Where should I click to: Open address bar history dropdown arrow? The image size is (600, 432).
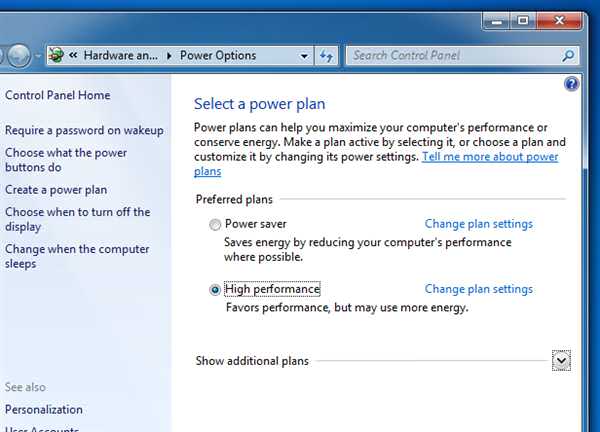304,56
